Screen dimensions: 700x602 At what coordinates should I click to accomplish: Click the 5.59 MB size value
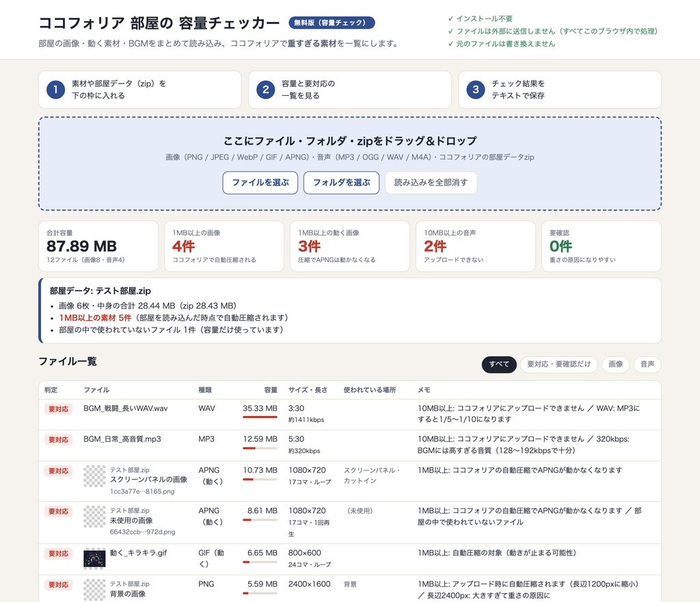click(x=262, y=584)
